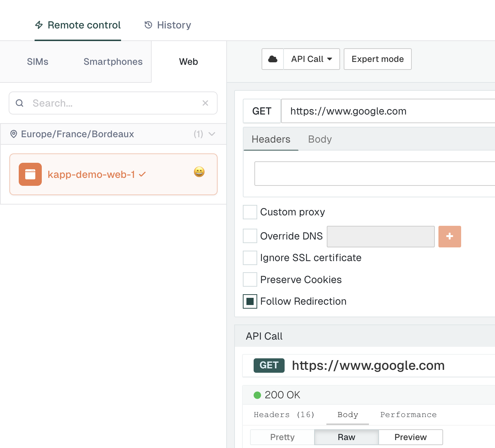Image resolution: width=495 pixels, height=448 pixels.
Task: Collapse the Europe/France/Bordeaux group chevron
Action: [x=212, y=134]
